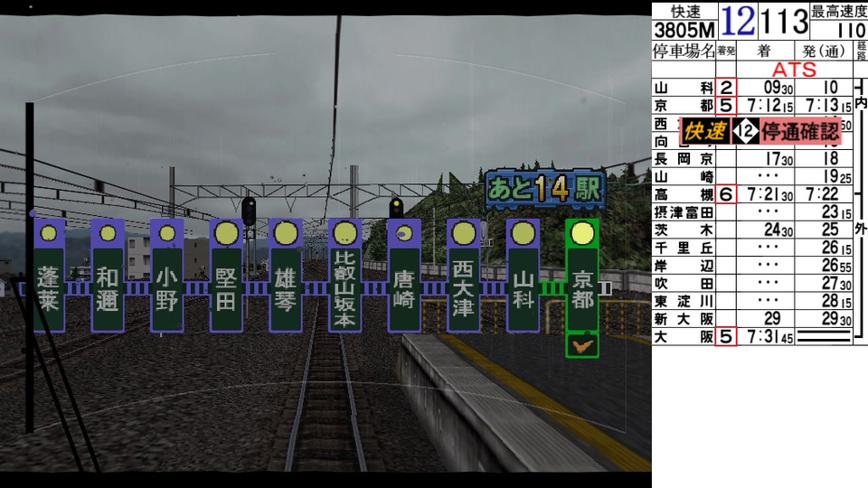This screenshot has width=868, height=488.
Task: Click the 茨木 timetable row name
Action: 684,230
